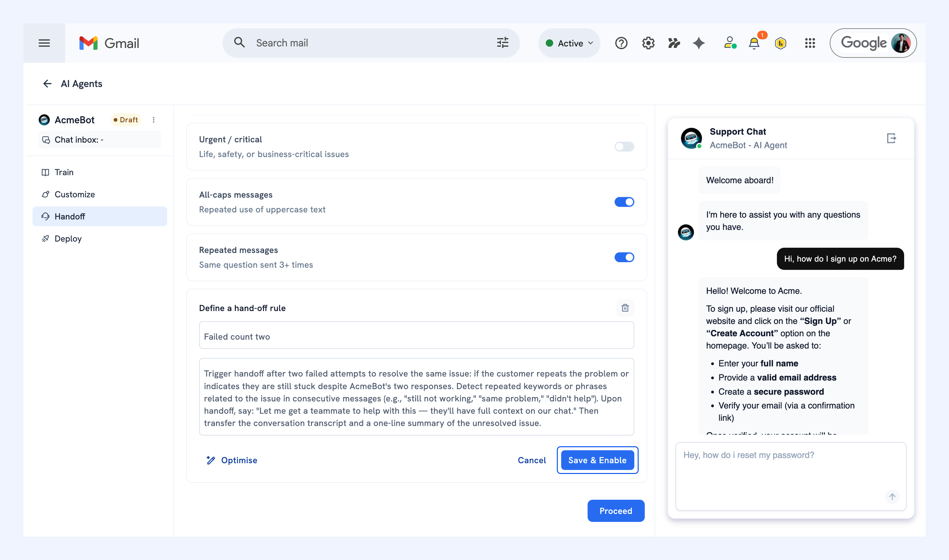
Task: Click the AcmeBot avatar in sidebar
Action: click(44, 120)
